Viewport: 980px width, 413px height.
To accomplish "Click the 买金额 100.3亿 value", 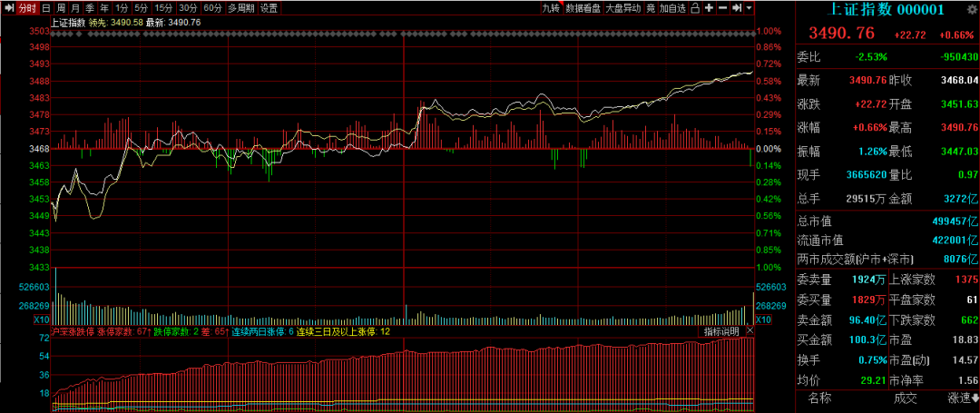I will coord(868,340).
